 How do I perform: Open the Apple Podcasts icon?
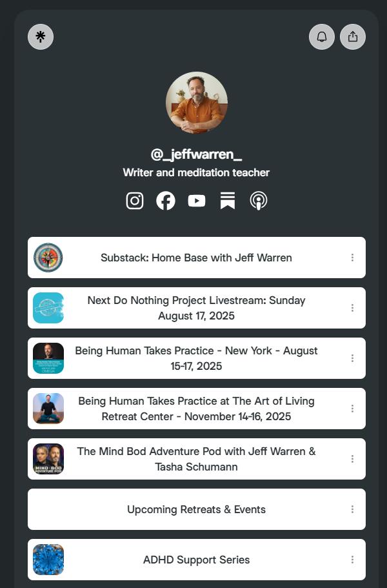pyautogui.click(x=259, y=201)
